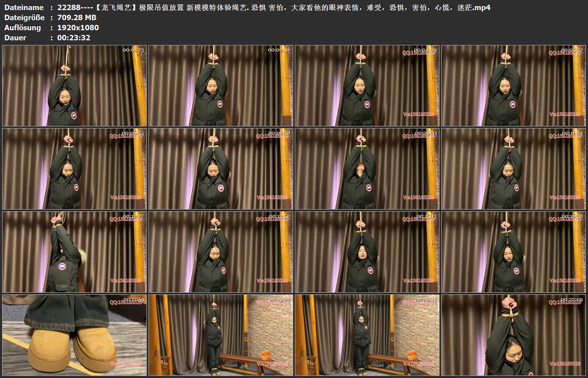Click the Dateiname file name text
Image resolution: width=588 pixels, height=378 pixels.
(x=273, y=8)
